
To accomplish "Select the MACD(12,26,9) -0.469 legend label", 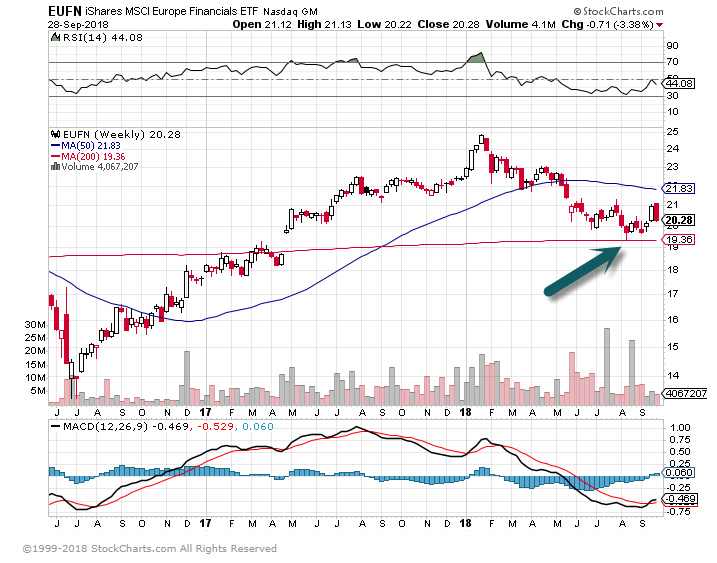I will click(x=120, y=427).
